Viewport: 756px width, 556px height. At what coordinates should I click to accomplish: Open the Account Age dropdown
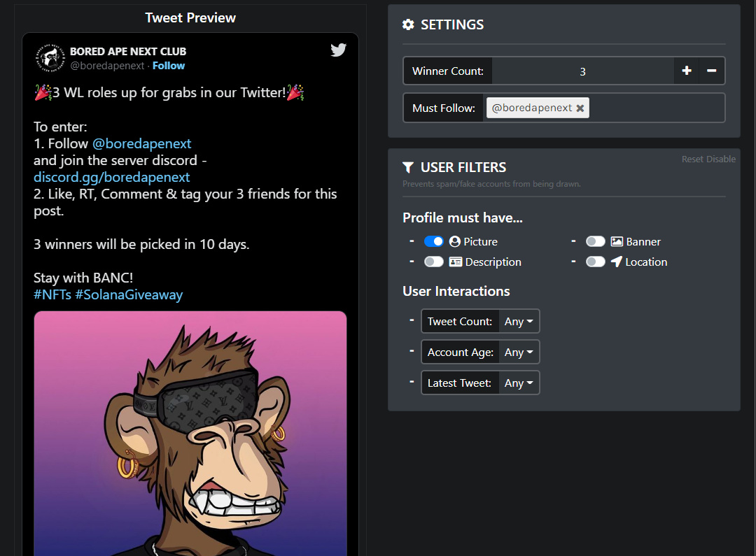coord(519,352)
